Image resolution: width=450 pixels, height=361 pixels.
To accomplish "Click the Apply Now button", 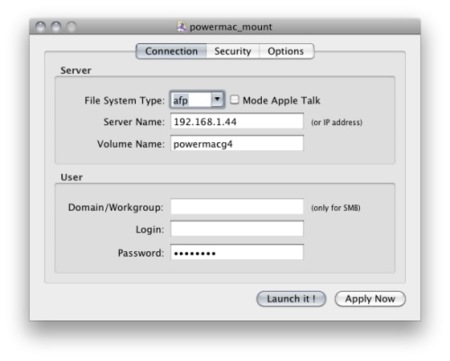I will pyautogui.click(x=370, y=299).
